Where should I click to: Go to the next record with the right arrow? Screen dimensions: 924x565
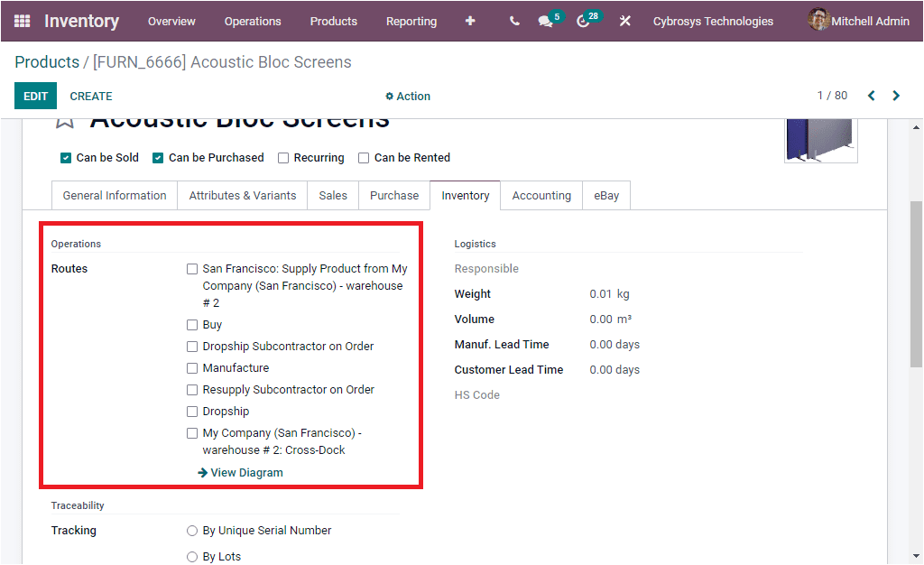coord(896,95)
